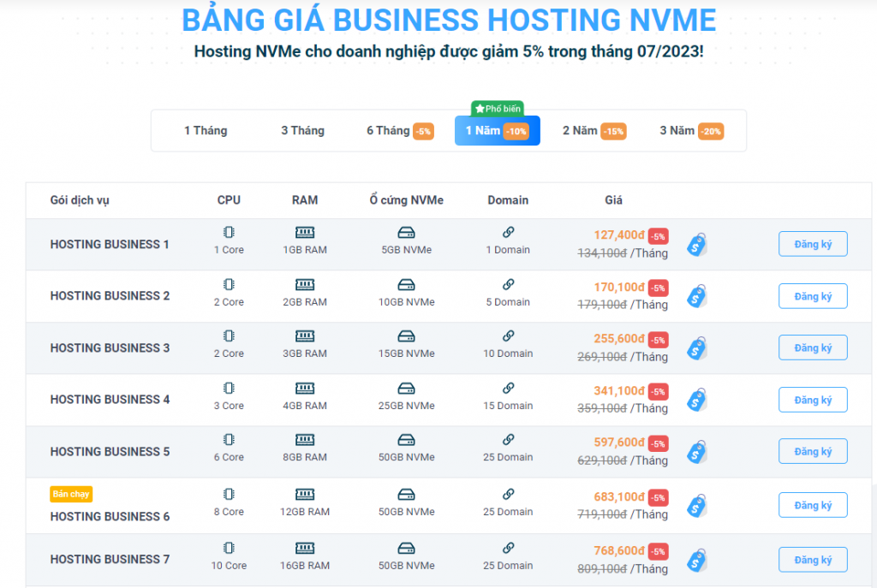Click the Bán chạy yellow badge

[x=71, y=494]
